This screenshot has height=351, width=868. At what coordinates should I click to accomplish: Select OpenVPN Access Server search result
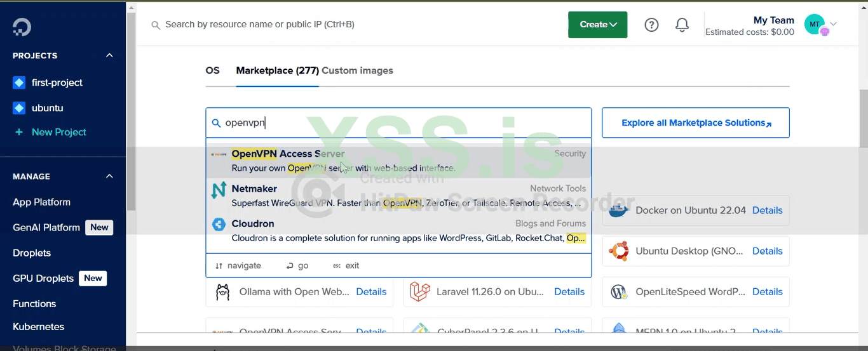pyautogui.click(x=398, y=161)
